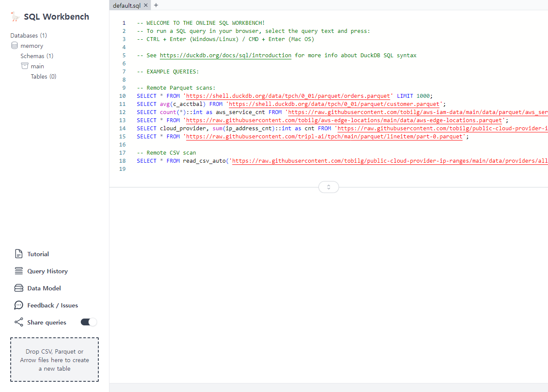Click the Share queries icon
Screen dimensions: 548x392
(x=18, y=322)
